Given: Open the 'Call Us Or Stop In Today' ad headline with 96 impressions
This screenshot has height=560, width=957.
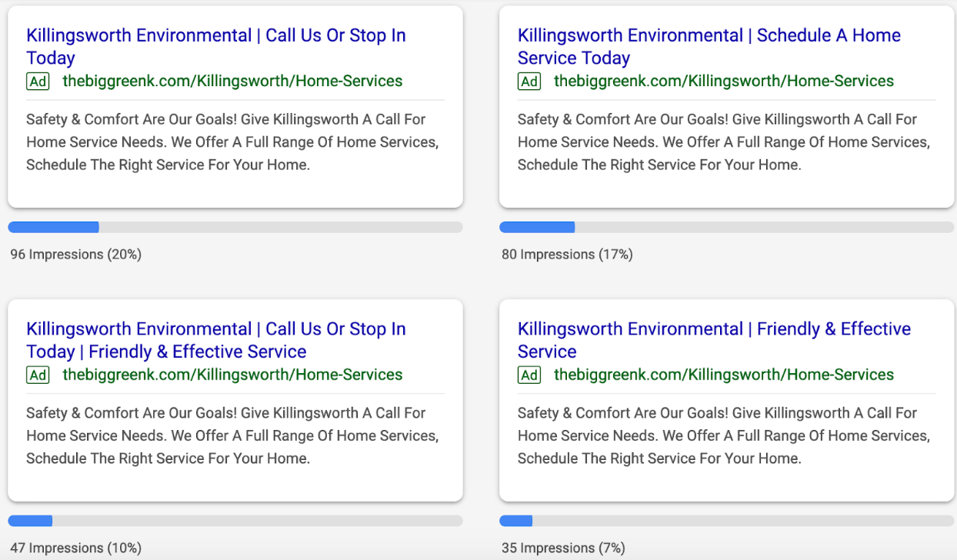Looking at the screenshot, I should pyautogui.click(x=216, y=46).
